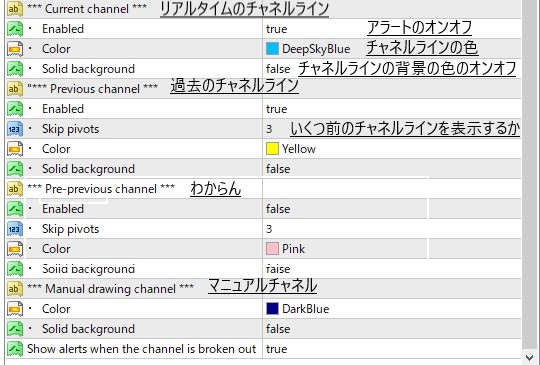Select the 'true' value of Show alerts row
Screen dimensions: 540x365
pyautogui.click(x=277, y=349)
